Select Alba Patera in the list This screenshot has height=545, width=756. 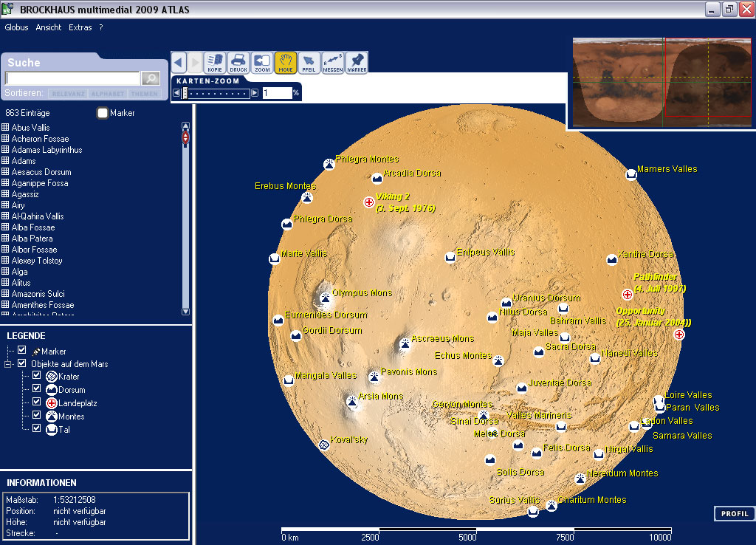(x=32, y=239)
